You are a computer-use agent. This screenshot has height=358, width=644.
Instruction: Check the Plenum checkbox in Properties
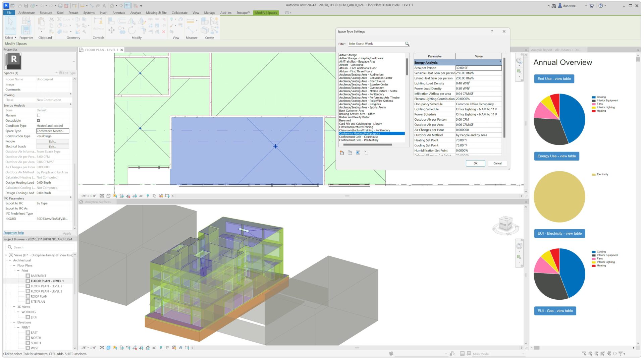[x=39, y=115]
